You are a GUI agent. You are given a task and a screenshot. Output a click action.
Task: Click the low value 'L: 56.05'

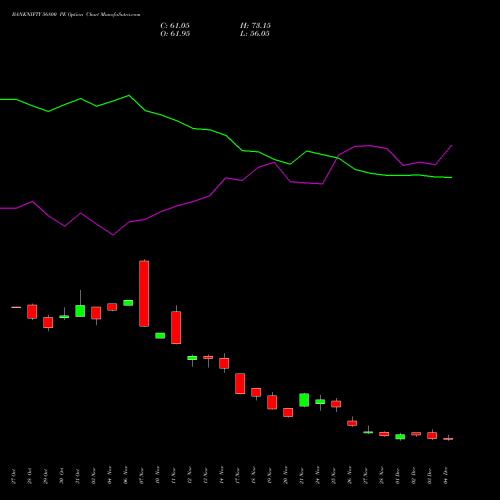255,34
